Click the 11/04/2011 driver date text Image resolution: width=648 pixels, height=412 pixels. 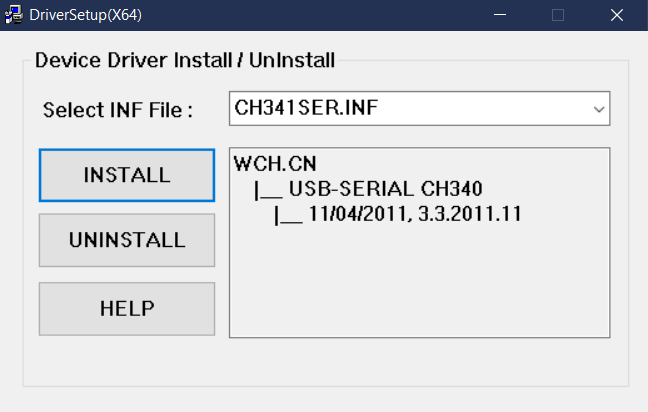360,214
